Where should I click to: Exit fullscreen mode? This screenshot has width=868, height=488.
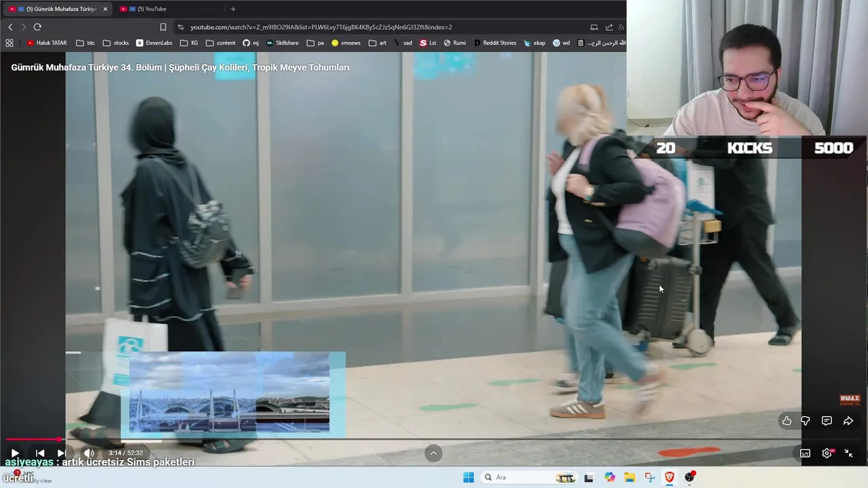click(x=848, y=453)
